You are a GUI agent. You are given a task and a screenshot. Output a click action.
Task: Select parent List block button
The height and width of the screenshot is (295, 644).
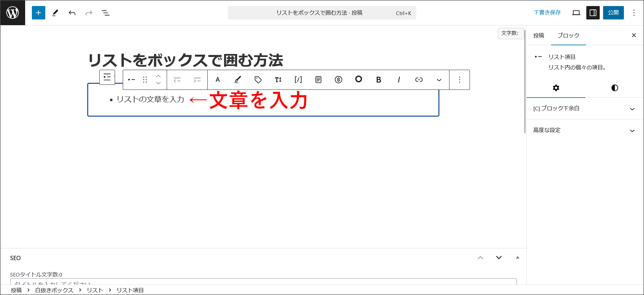(x=107, y=77)
